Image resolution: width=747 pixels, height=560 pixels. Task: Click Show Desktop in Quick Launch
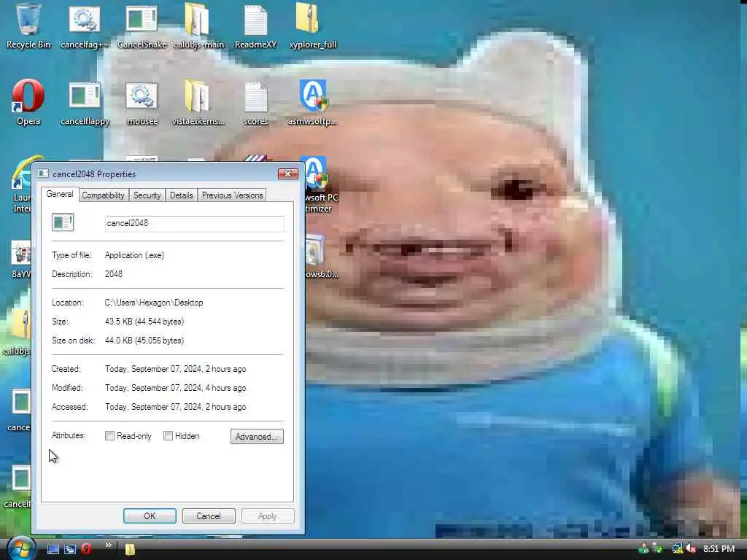point(53,549)
